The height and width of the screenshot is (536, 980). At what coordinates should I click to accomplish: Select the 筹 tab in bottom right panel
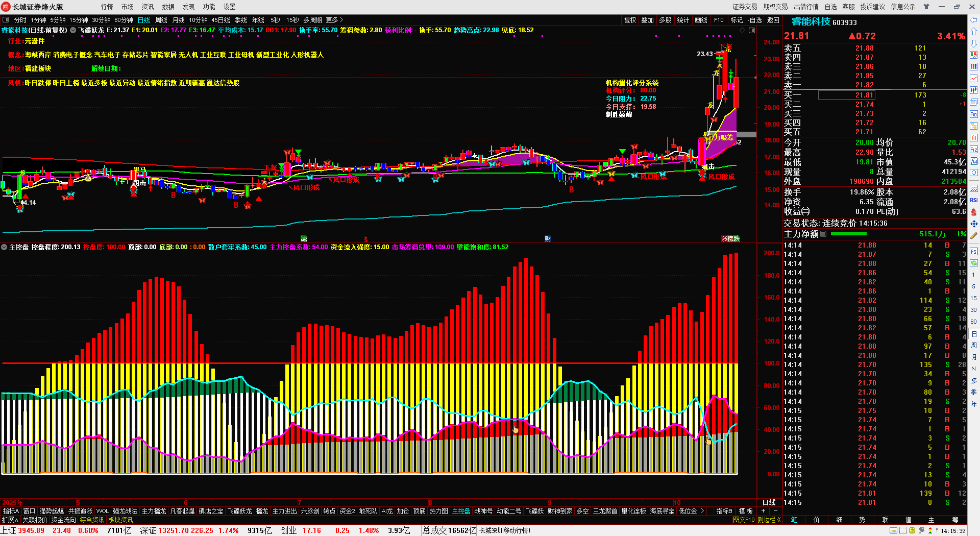pos(955,520)
